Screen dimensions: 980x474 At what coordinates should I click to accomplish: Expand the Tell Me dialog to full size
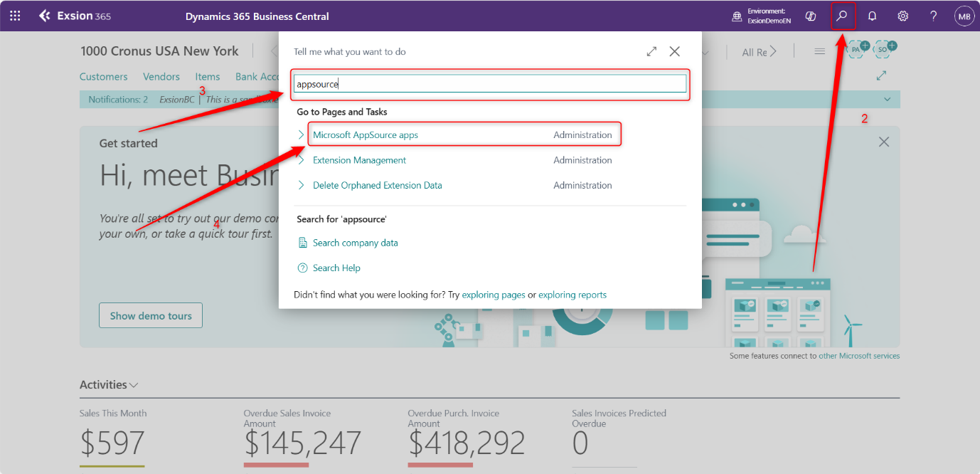tap(651, 51)
